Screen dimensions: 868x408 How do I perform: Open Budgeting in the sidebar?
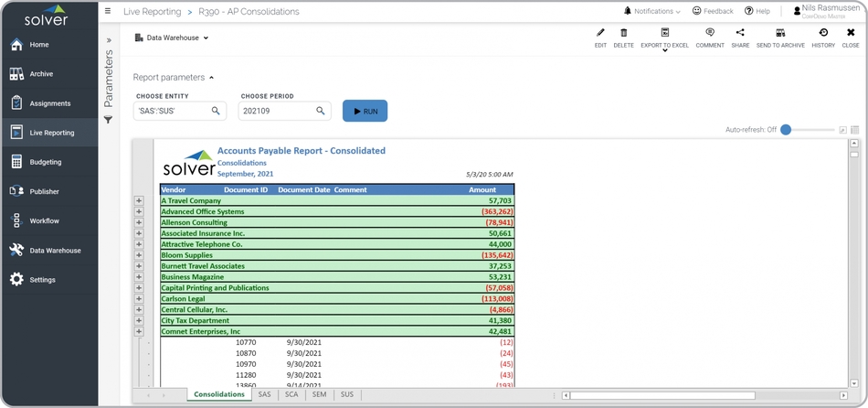coord(46,162)
